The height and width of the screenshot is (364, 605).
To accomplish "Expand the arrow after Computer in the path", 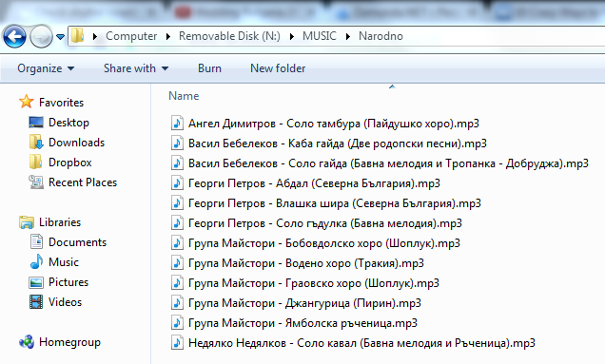I will pos(168,36).
